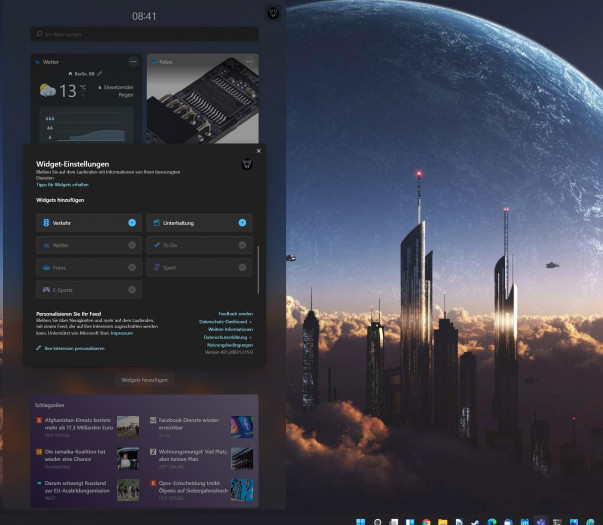603x525 pixels.
Task: Click the Wohnungsmangel building thumbnail
Action: click(242, 458)
